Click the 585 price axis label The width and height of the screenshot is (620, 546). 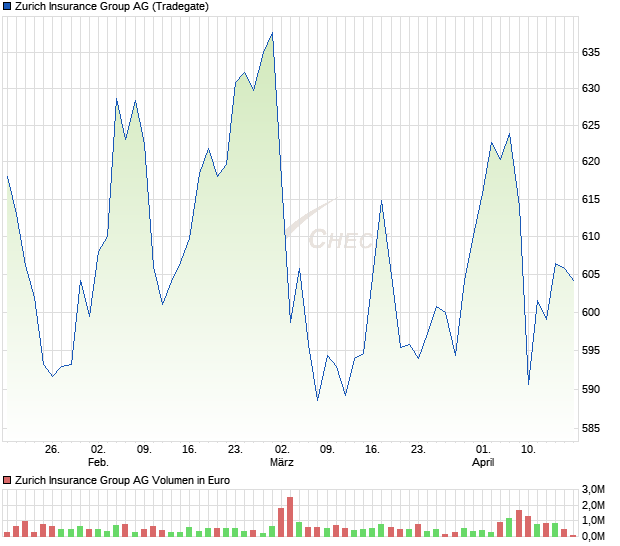(x=590, y=428)
